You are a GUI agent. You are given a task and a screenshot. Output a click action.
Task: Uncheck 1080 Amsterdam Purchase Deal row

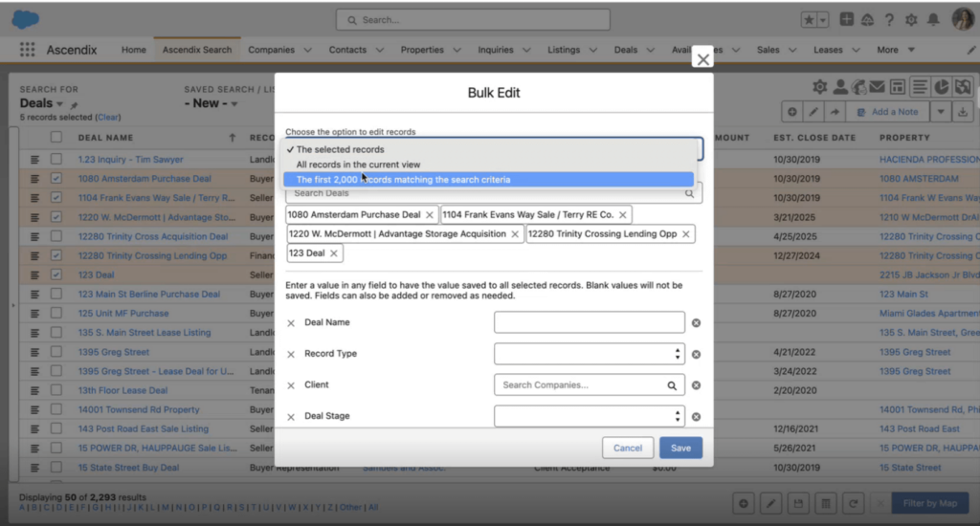point(56,179)
